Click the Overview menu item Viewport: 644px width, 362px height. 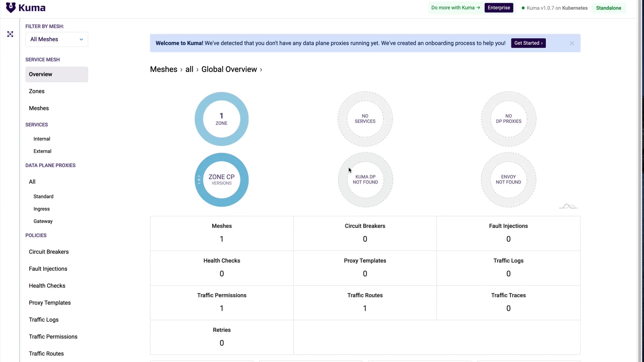pos(40,74)
